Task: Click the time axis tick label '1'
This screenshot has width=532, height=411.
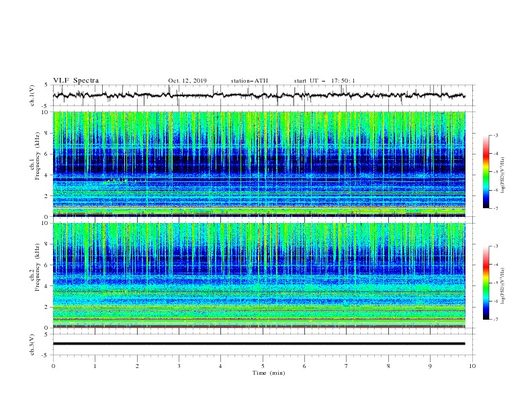Action: tap(95, 366)
